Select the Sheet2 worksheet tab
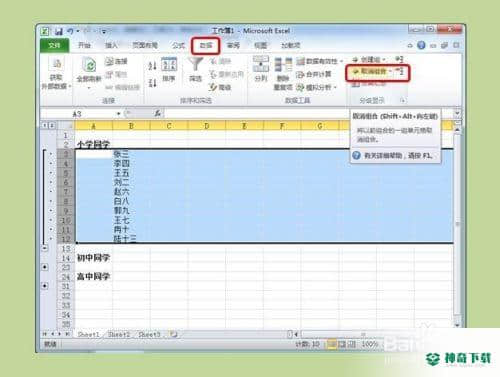 [x=119, y=334]
